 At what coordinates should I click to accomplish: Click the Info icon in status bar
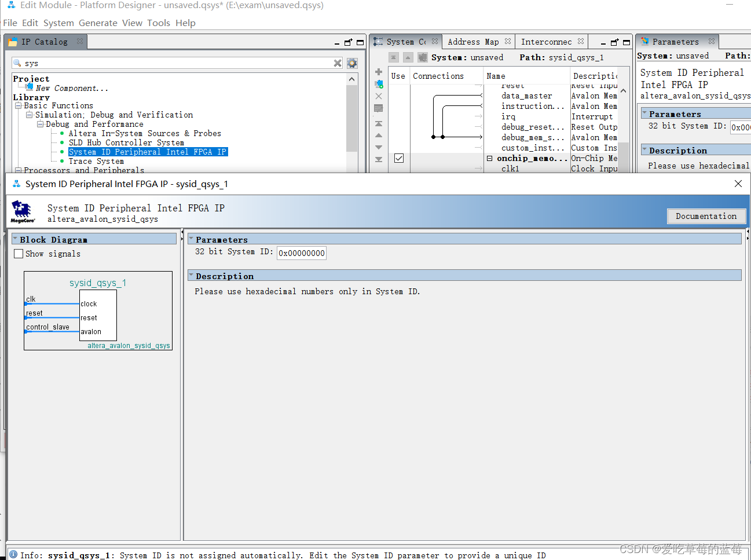(x=13, y=554)
